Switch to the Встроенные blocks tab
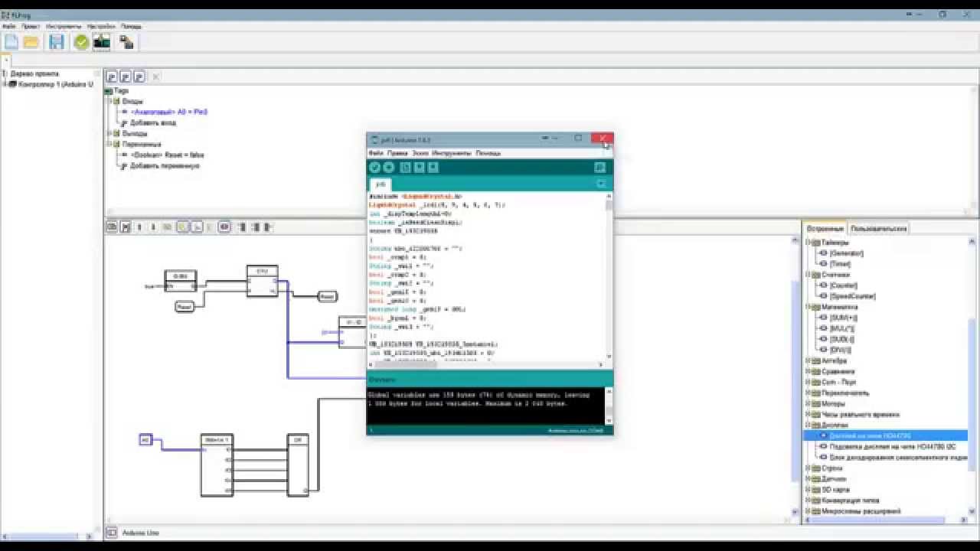The width and height of the screenshot is (980, 551). point(825,229)
